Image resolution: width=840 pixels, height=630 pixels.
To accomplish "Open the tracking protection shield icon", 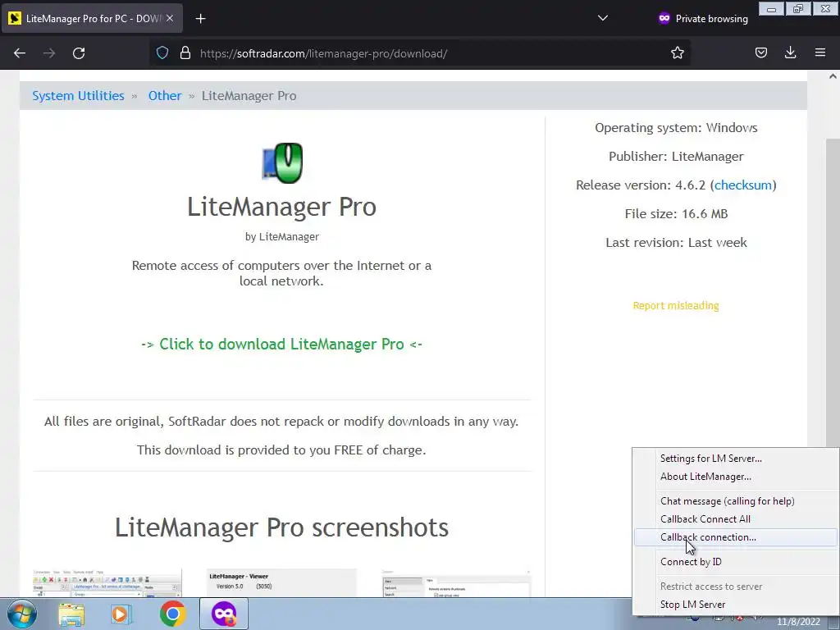I will (x=162, y=52).
